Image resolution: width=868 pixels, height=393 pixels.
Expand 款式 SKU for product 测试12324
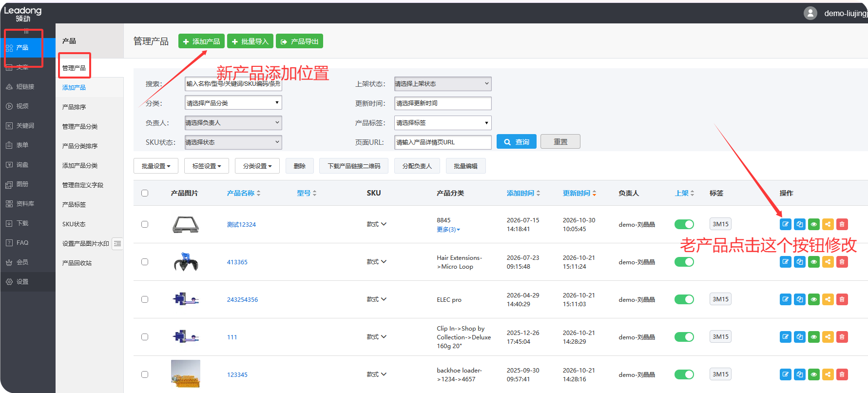pos(376,224)
